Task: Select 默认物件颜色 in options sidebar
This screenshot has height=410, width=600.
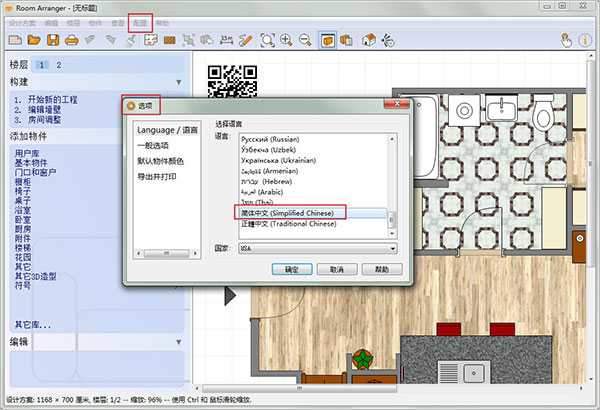Action: 165,161
